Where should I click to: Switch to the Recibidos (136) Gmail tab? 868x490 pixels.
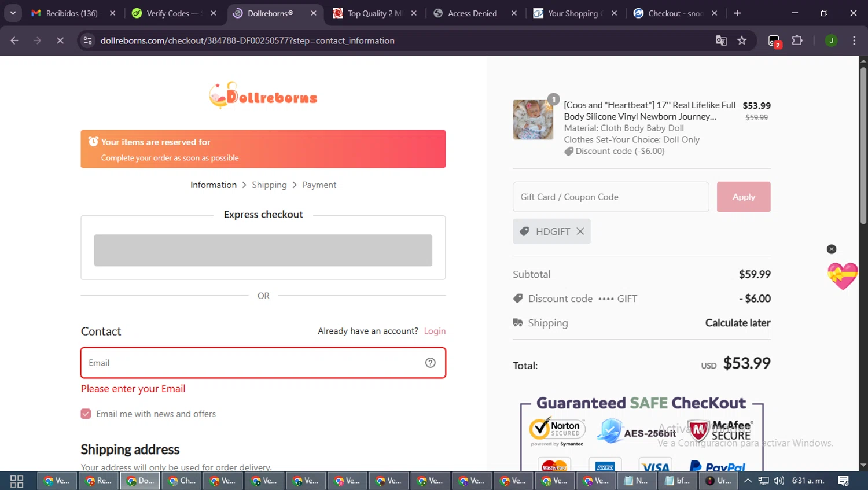click(x=65, y=13)
